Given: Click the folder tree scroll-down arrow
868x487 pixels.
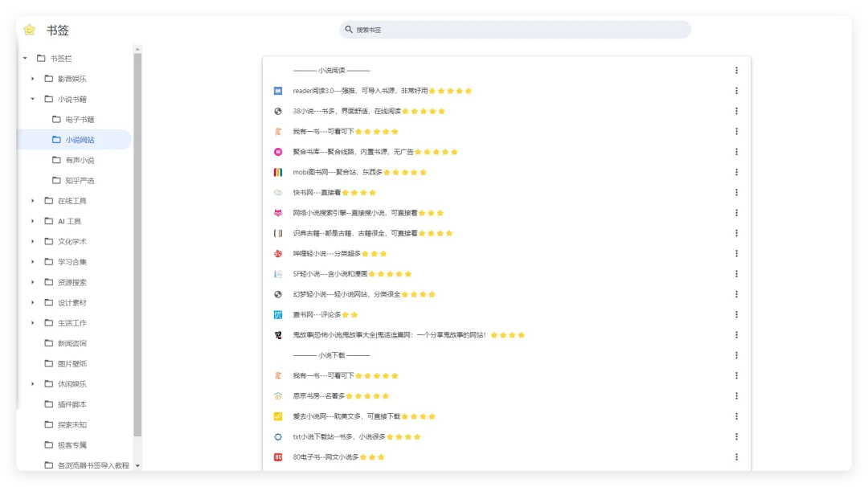Looking at the screenshot, I should click(x=137, y=466).
